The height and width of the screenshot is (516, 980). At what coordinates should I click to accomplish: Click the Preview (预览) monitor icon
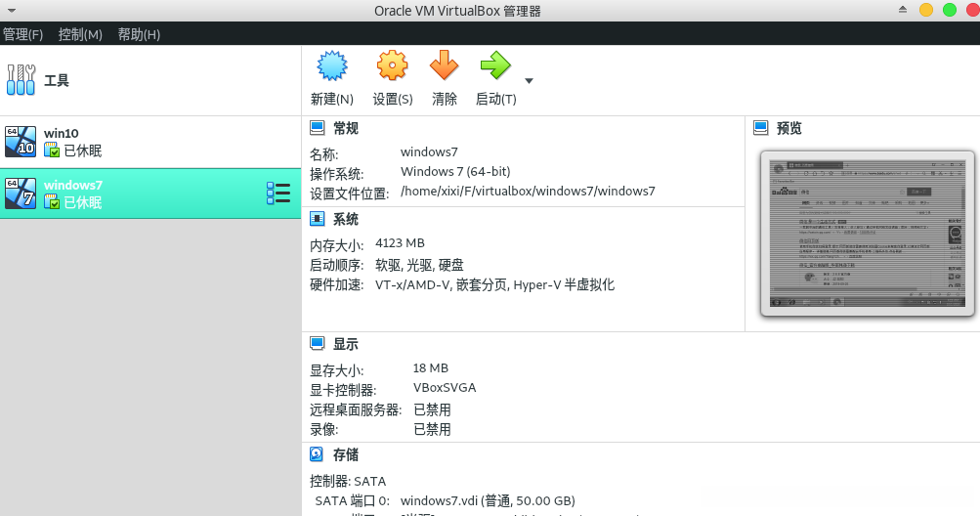[760, 128]
